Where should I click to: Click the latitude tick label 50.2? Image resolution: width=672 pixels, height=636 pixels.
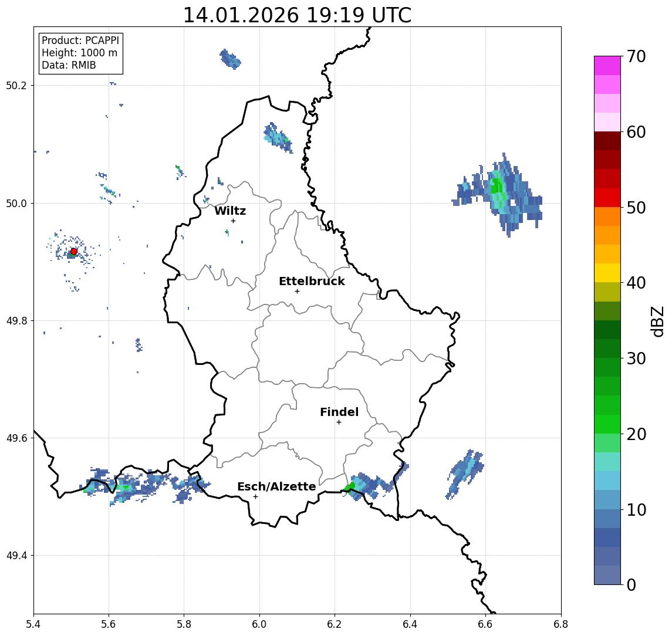(x=16, y=85)
